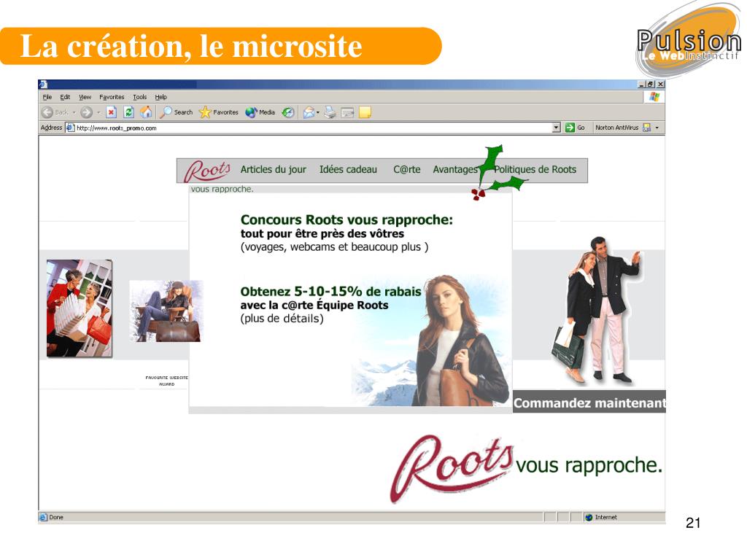Open the Avantages navigation link

pos(455,169)
